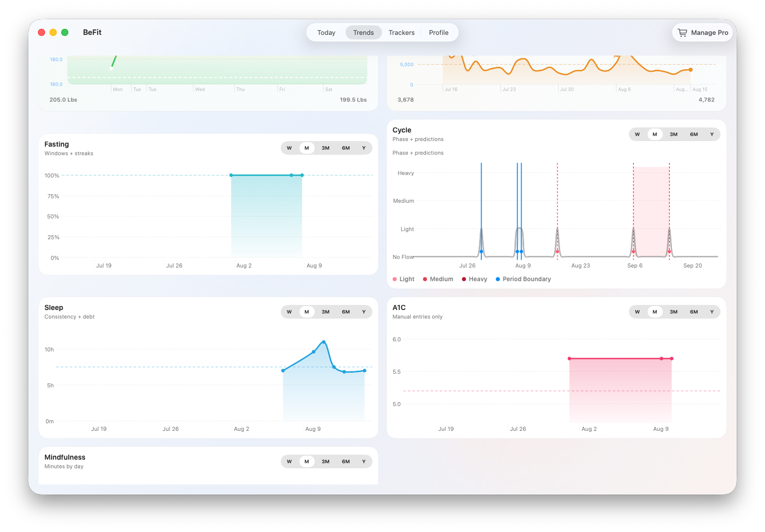Viewport: 765px width, 532px height.
Task: Set Cycle chart range to W
Action: 637,135
